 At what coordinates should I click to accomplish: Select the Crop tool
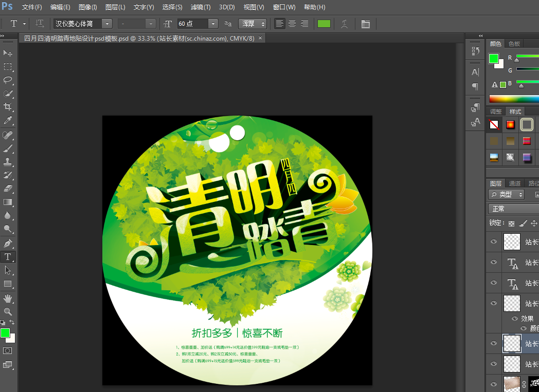pyautogui.click(x=8, y=107)
